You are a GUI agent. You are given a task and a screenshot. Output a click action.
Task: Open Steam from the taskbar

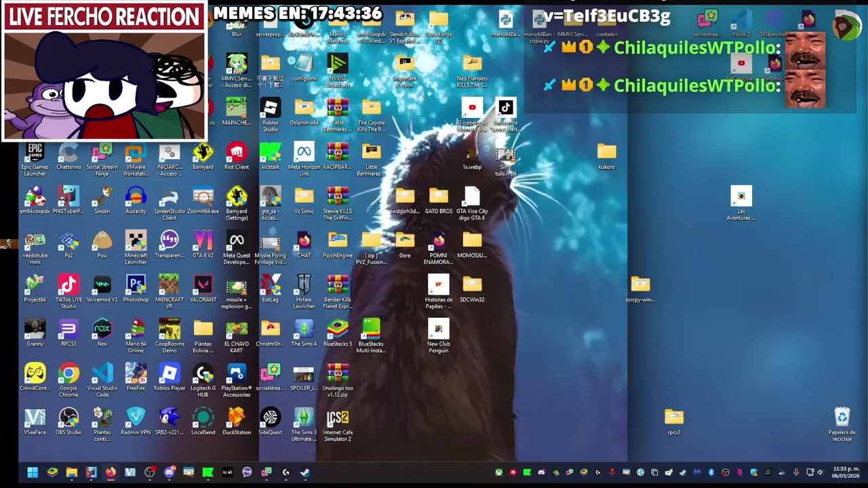pyautogui.click(x=305, y=472)
